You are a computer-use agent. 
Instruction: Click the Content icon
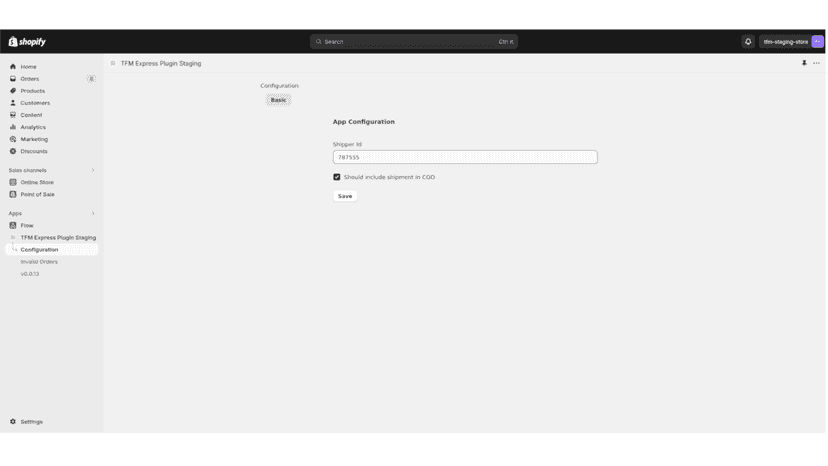[13, 115]
